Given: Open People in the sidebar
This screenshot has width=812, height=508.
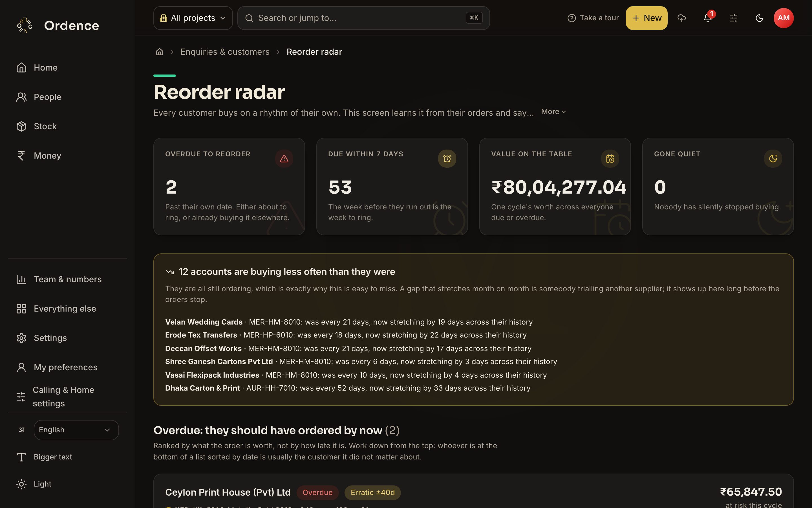Looking at the screenshot, I should pos(67,97).
